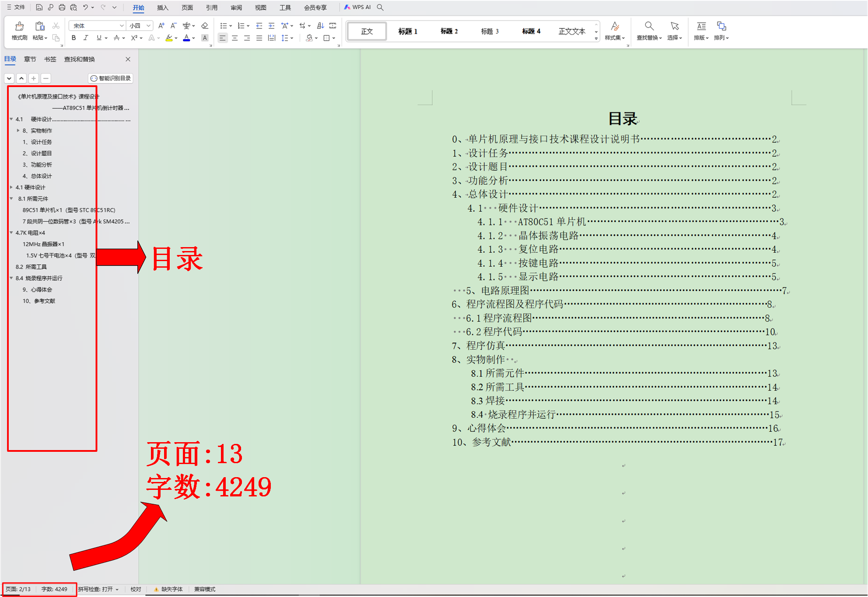Click the Bold formatting button
This screenshot has height=597, width=868.
click(x=73, y=38)
